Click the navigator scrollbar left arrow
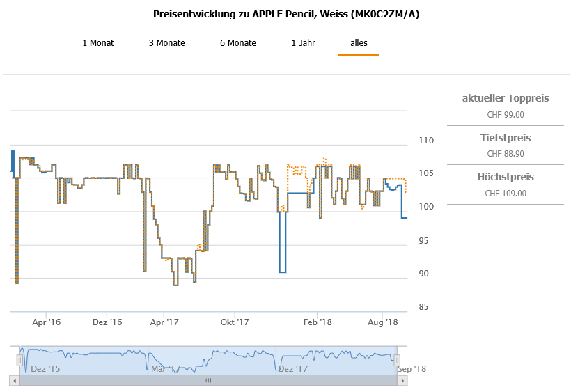Viewport: 571px width, 392px height. coord(13,381)
